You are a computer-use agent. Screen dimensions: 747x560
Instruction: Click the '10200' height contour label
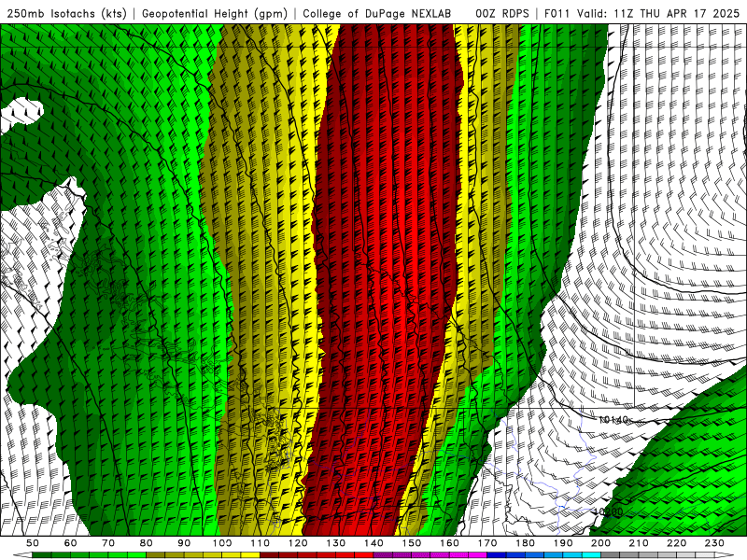click(609, 511)
